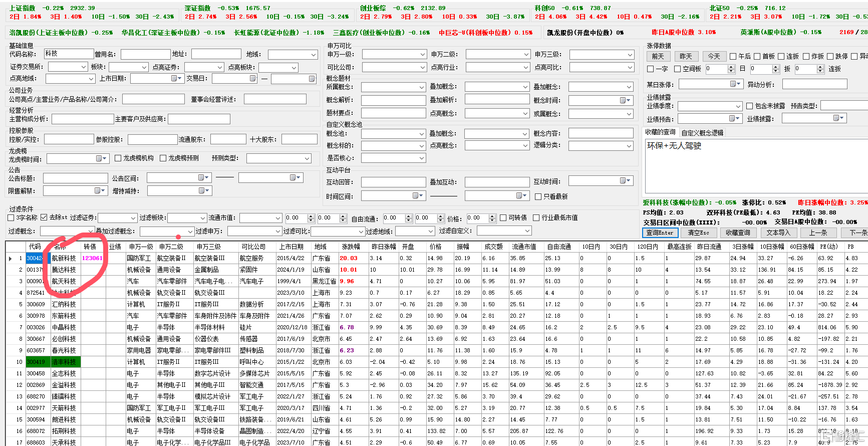Click the 清空Esc button

point(698,233)
